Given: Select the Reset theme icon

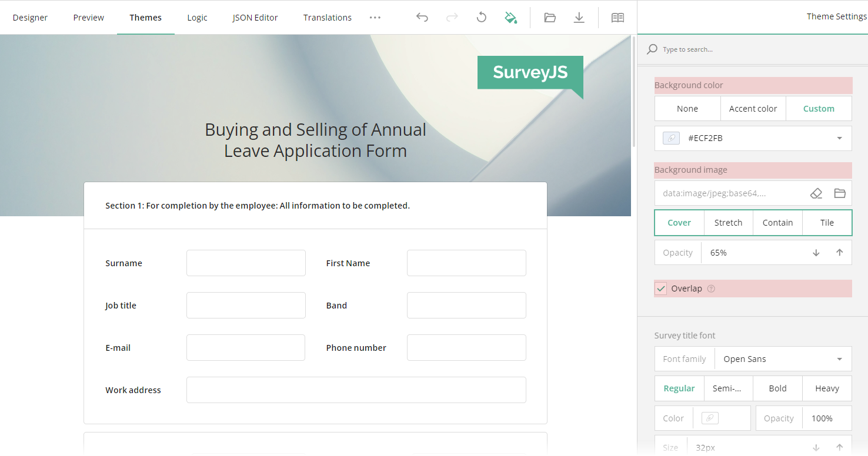Looking at the screenshot, I should [481, 17].
